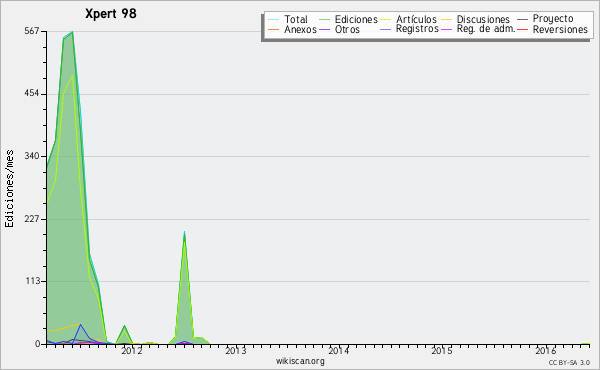Click the y-axis value 113
The width and height of the screenshot is (600, 370).
tap(33, 281)
